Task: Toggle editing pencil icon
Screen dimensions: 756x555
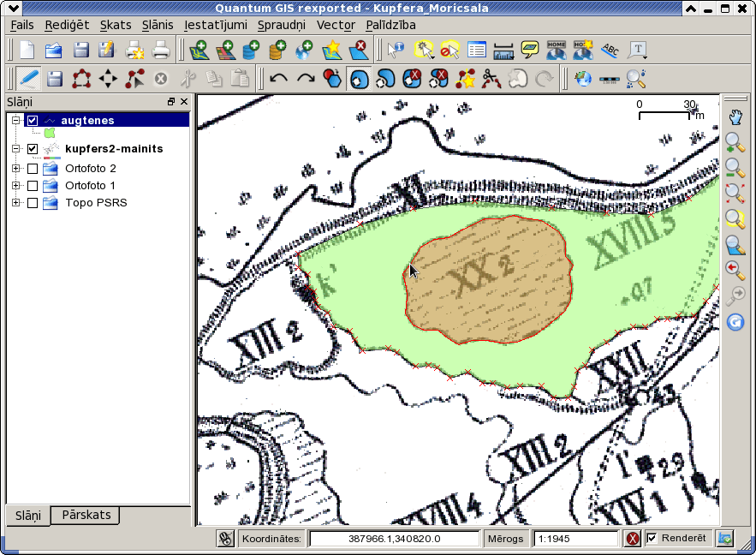Action: (x=29, y=79)
